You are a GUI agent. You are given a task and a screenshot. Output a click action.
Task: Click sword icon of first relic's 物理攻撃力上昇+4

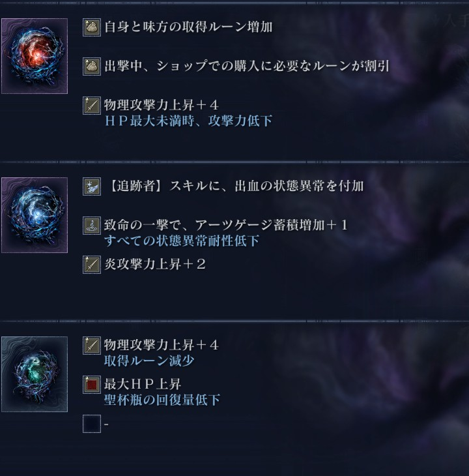tap(92, 106)
